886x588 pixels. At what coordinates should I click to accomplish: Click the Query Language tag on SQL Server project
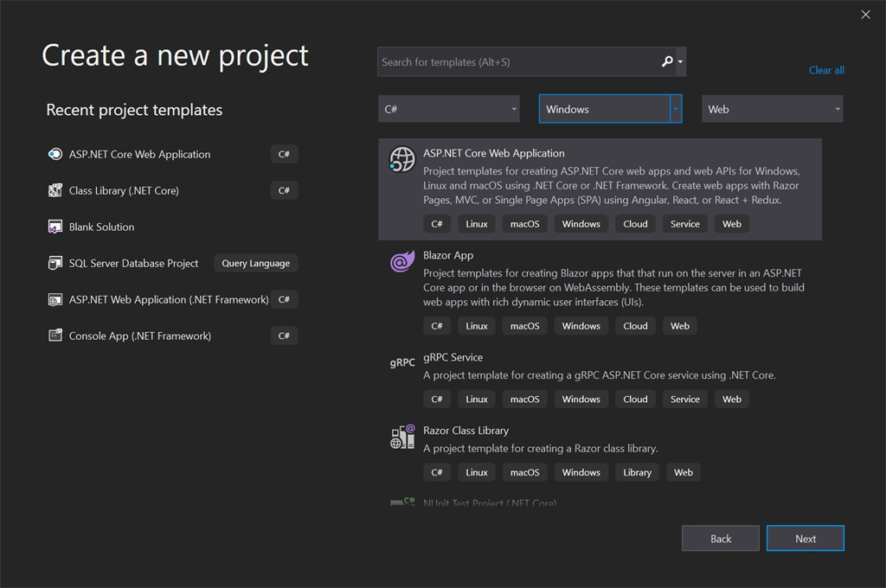(x=255, y=263)
